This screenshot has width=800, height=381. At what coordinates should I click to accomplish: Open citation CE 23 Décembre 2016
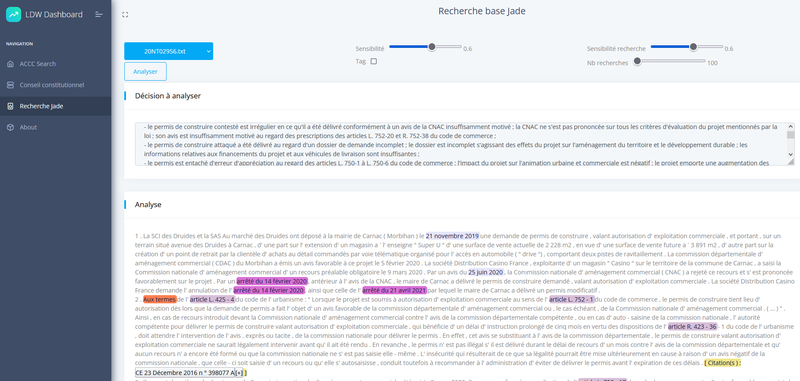185,373
